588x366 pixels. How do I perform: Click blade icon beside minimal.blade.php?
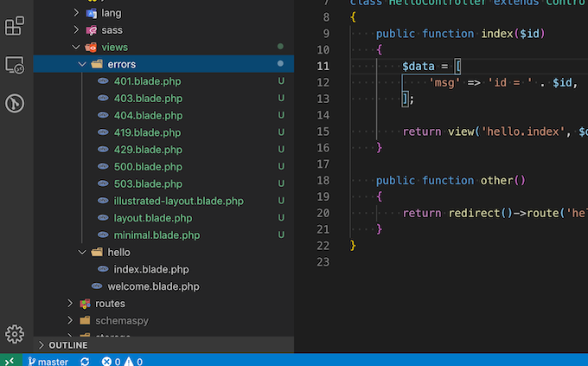103,234
